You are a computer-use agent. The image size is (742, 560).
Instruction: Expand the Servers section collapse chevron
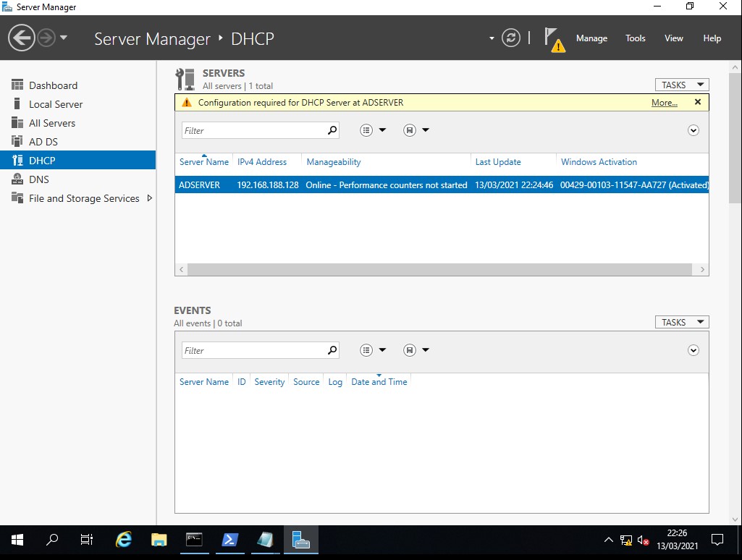coord(693,131)
